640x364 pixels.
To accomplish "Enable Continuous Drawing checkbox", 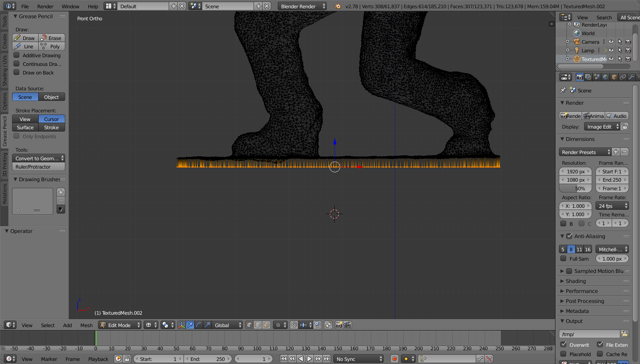I will 16,64.
